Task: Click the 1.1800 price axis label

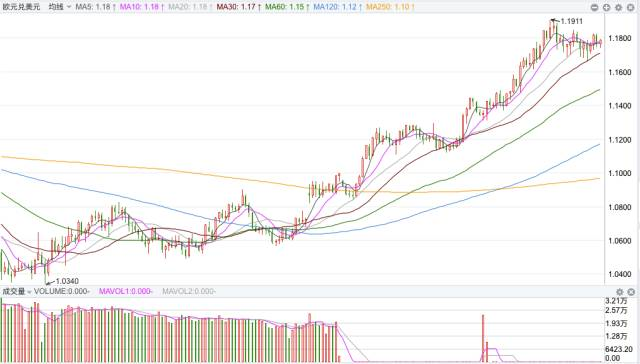Action: coord(619,38)
